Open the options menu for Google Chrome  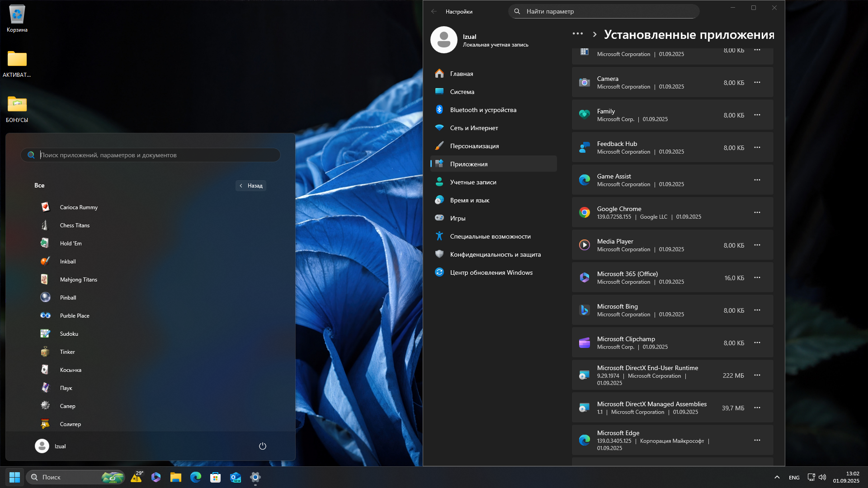click(757, 213)
